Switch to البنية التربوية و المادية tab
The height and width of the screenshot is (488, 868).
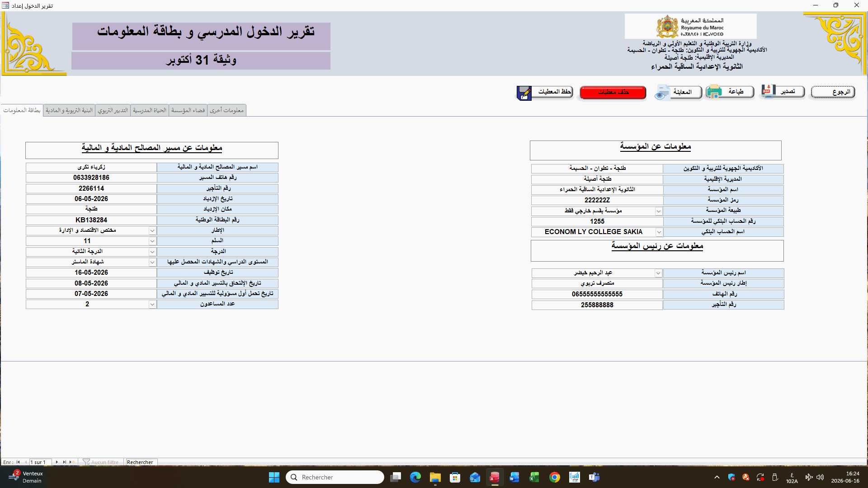69,110
